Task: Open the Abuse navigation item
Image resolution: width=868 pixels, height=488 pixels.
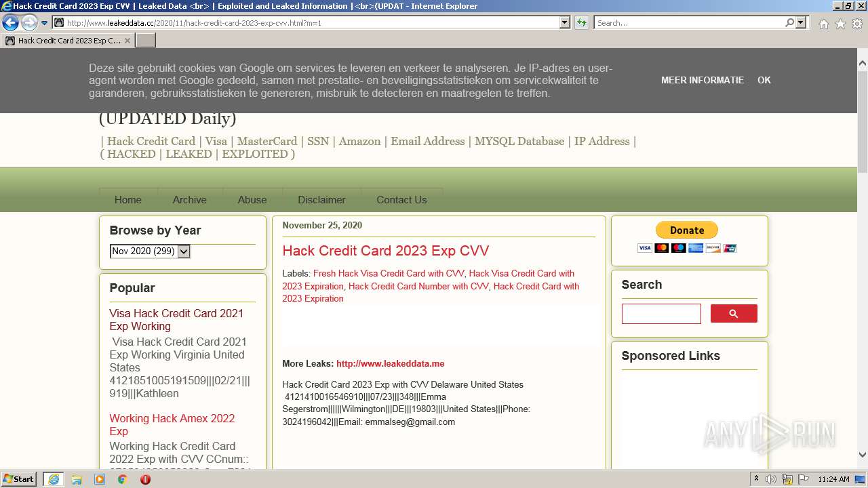Action: click(252, 200)
